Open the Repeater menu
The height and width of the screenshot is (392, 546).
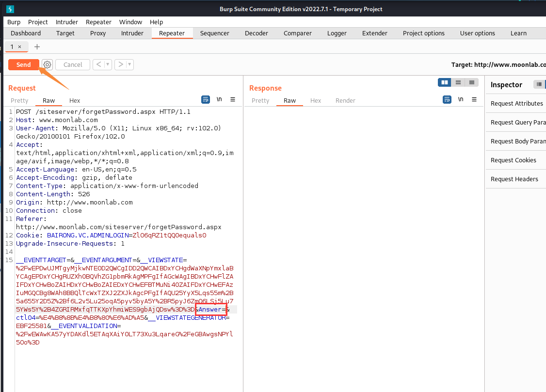pyautogui.click(x=98, y=22)
